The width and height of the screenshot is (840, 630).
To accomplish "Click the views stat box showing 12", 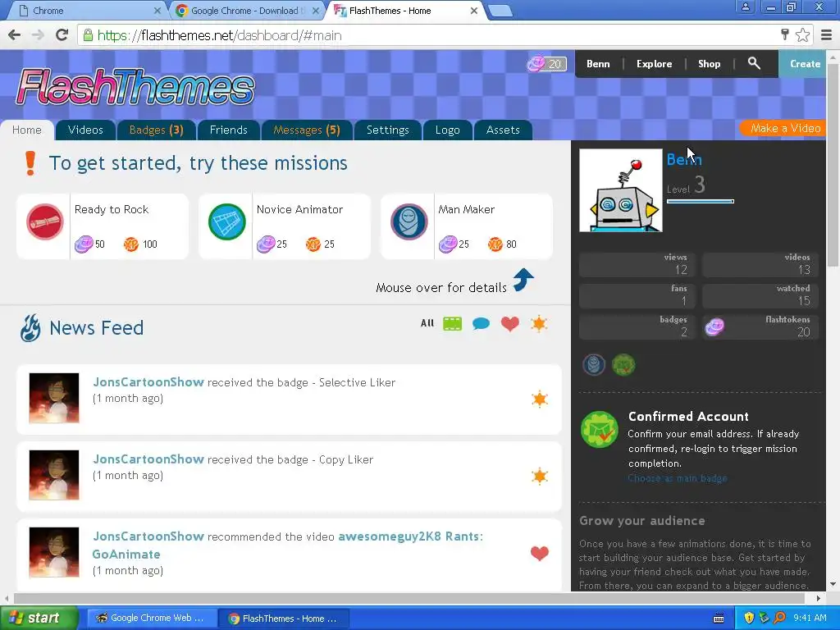I will pos(637,265).
